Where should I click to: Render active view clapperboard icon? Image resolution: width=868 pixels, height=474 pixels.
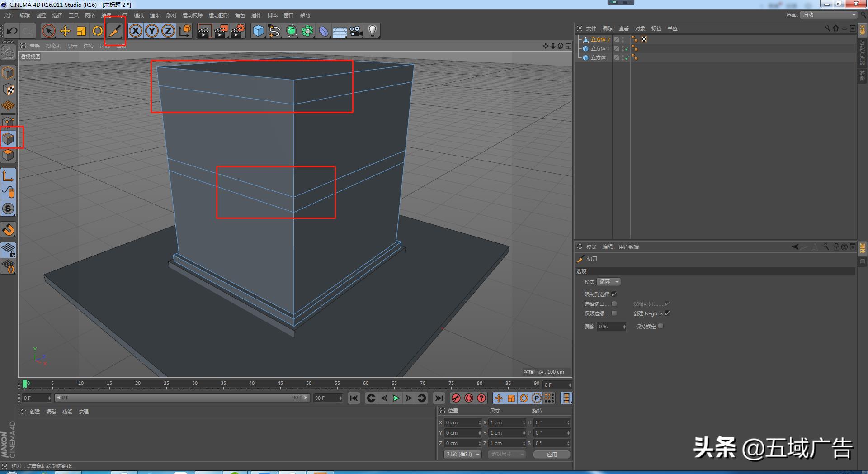[204, 31]
